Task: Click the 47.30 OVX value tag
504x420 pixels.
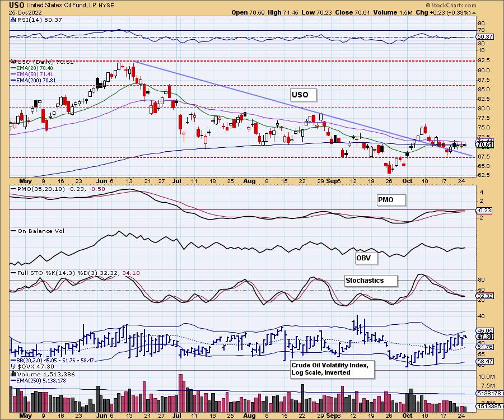Action: [x=485, y=337]
